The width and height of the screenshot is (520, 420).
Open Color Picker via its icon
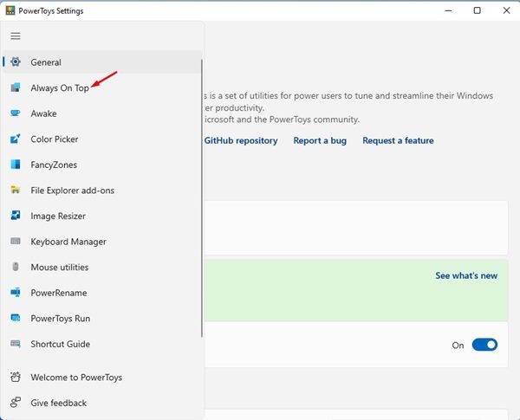(16, 139)
